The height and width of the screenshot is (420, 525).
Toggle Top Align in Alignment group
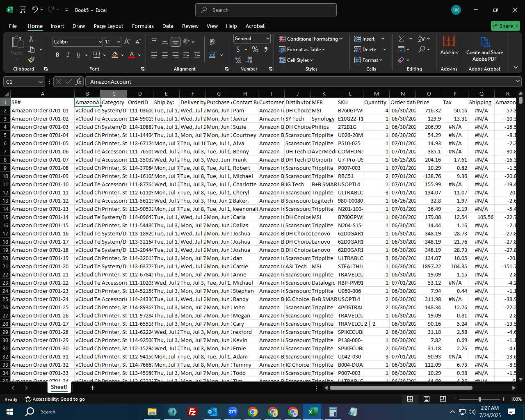point(154,41)
